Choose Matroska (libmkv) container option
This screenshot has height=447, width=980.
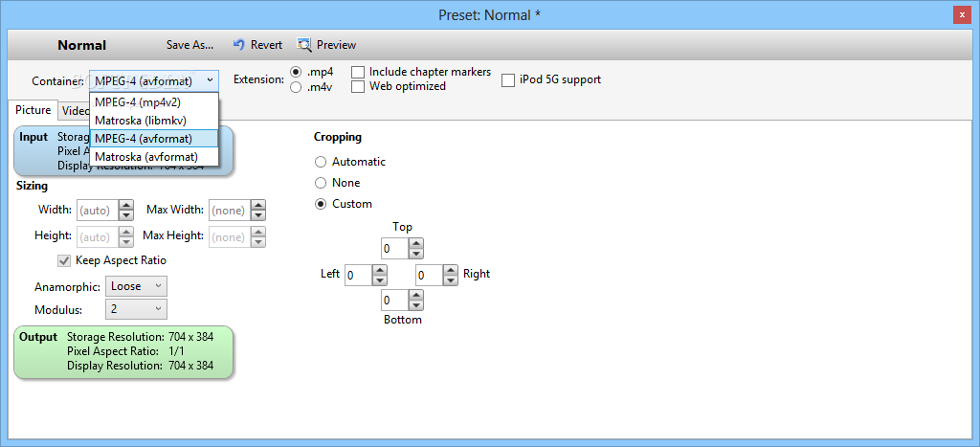coord(154,120)
